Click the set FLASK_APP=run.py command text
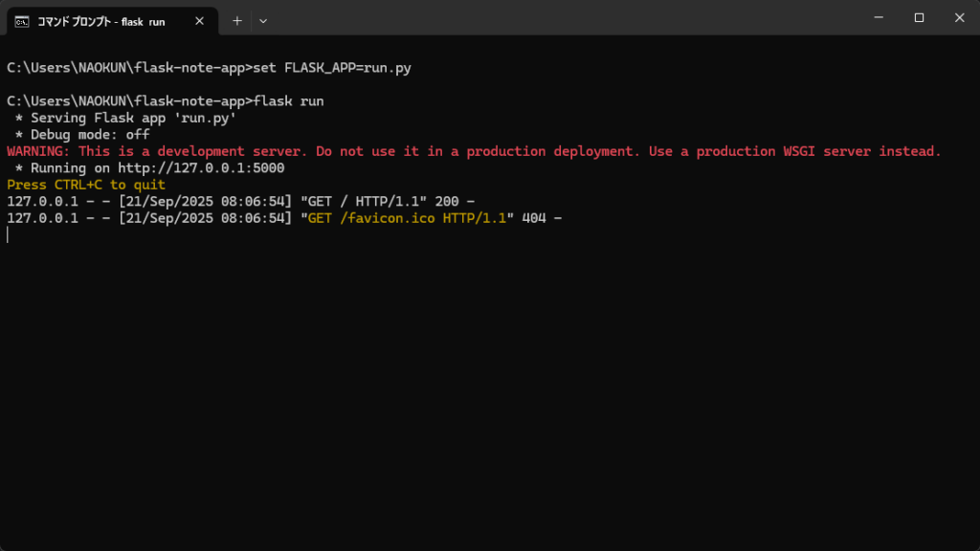The width and height of the screenshot is (980, 551). pos(332,68)
